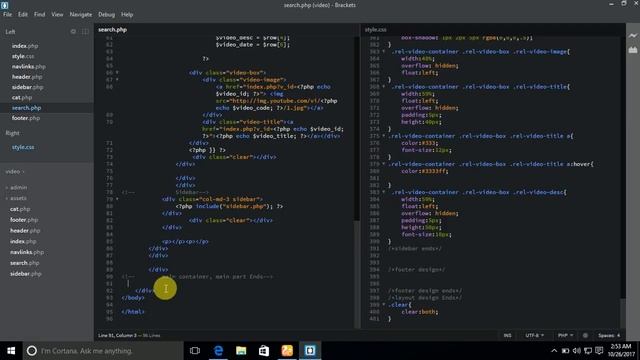
Task: Click the style.css pane header tab
Action: [x=376, y=30]
